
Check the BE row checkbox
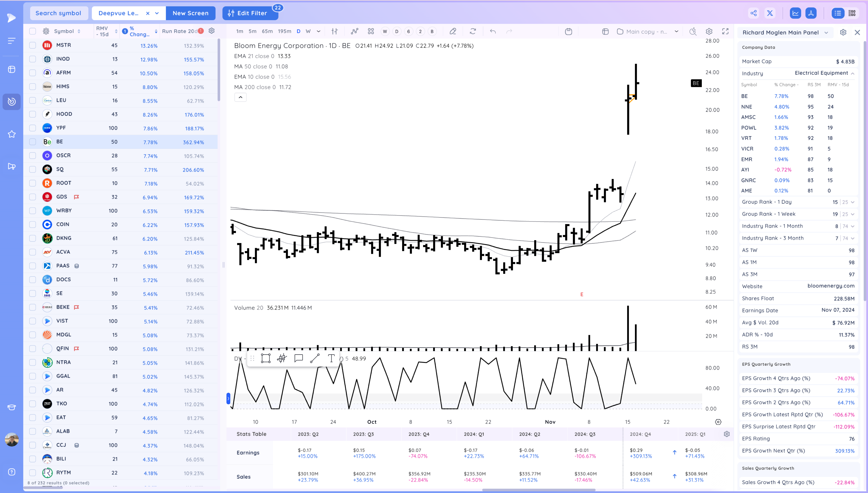pyautogui.click(x=33, y=142)
